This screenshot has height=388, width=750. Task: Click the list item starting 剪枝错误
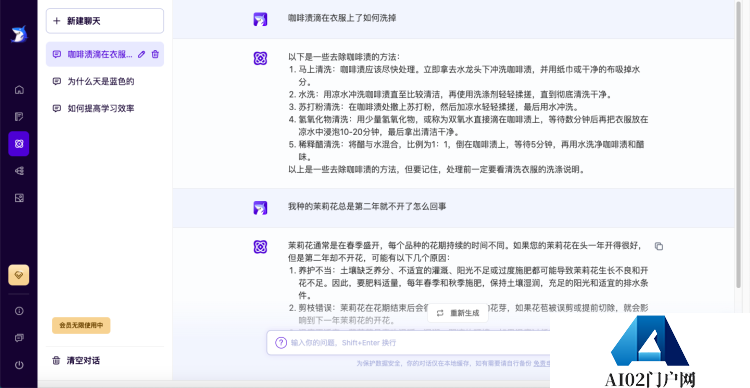(x=469, y=314)
